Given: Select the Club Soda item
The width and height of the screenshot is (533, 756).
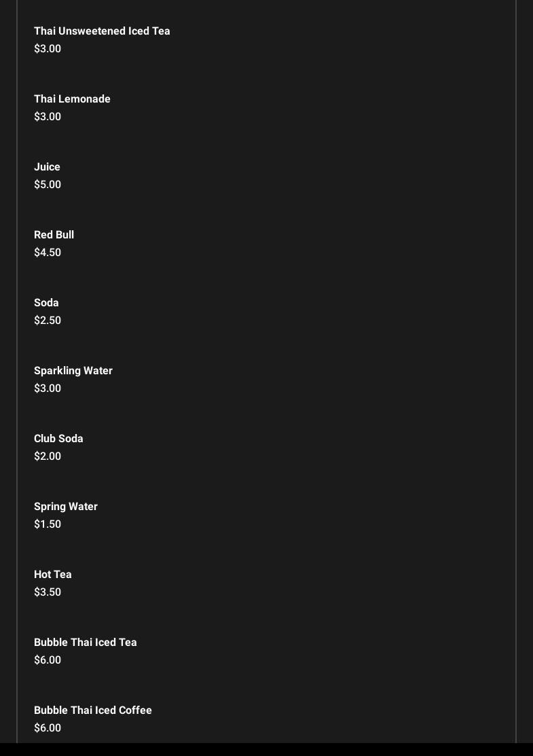Looking at the screenshot, I should 58,439.
